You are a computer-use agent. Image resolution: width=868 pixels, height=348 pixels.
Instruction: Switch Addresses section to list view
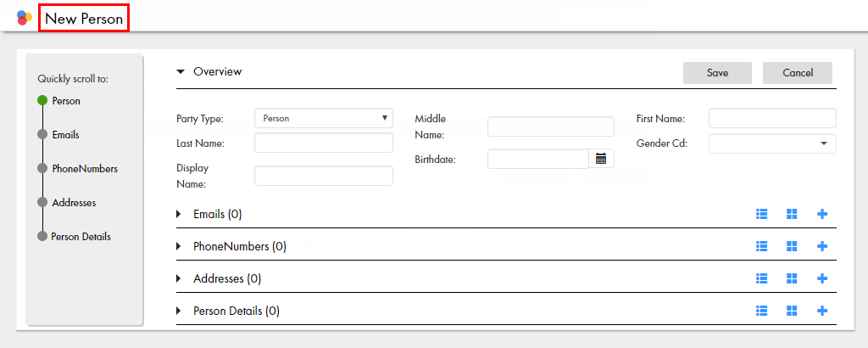tap(762, 278)
